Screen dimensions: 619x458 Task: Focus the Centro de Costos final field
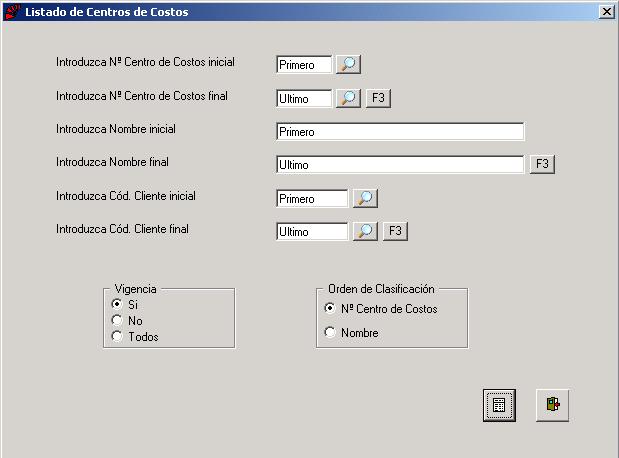coord(304,98)
